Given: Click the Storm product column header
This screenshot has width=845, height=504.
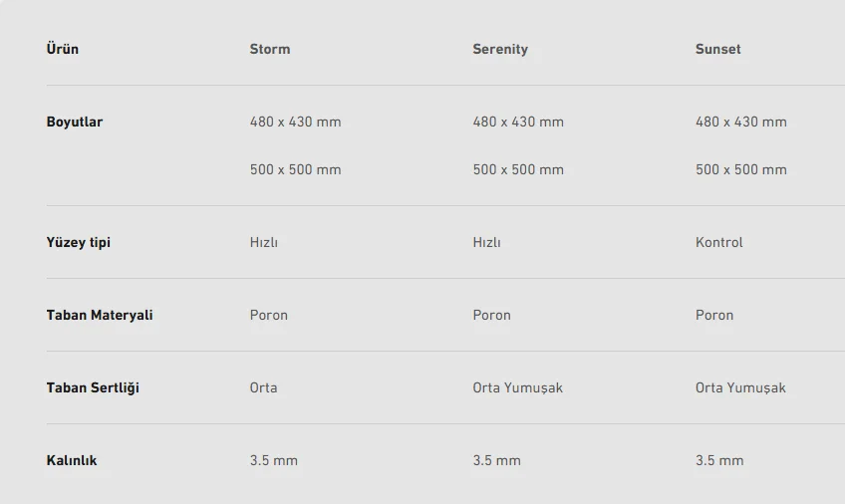Looking at the screenshot, I should coord(270,49).
